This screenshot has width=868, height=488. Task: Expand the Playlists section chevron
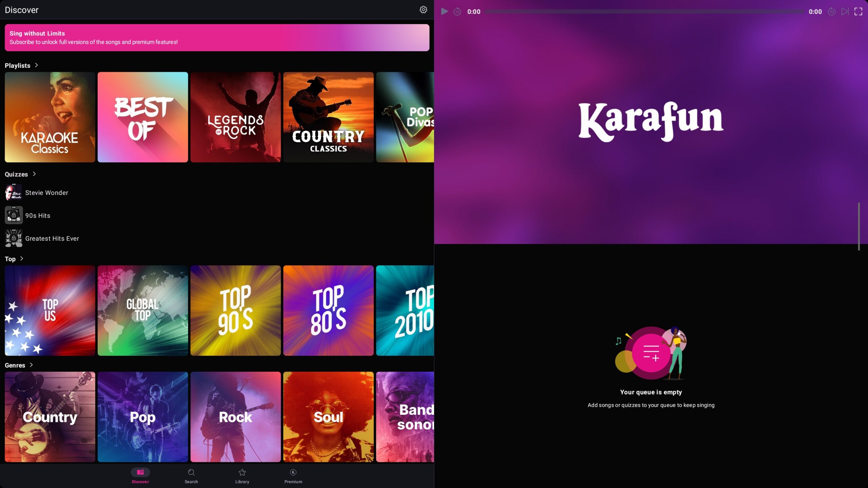click(36, 65)
